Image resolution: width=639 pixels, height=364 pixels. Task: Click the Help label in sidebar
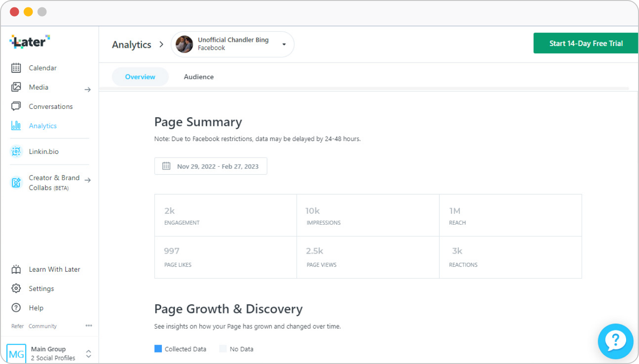coord(36,308)
